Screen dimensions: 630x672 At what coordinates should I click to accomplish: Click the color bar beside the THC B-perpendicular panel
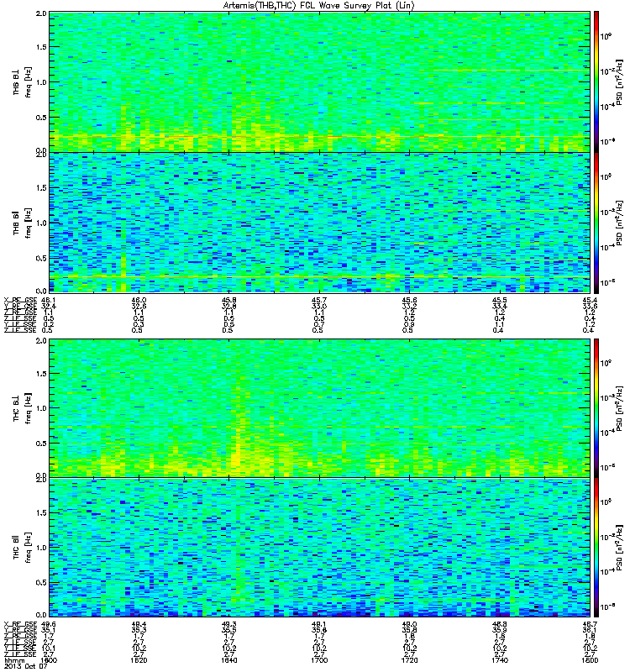(596, 408)
